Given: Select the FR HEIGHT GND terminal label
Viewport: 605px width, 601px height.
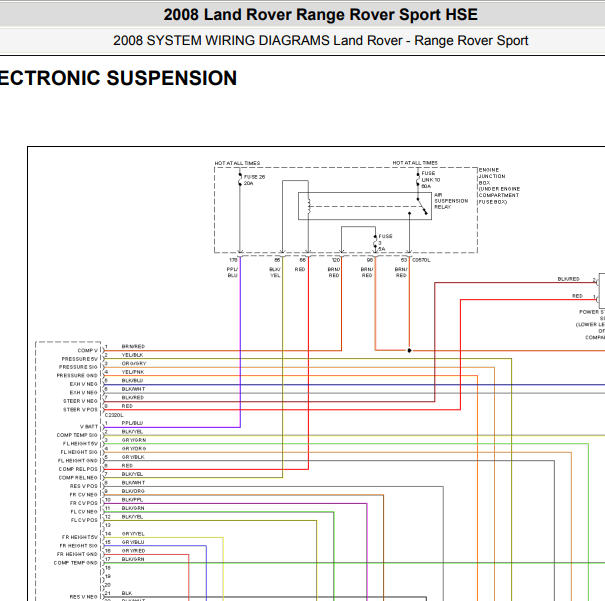Looking at the screenshot, I should coord(77,554).
